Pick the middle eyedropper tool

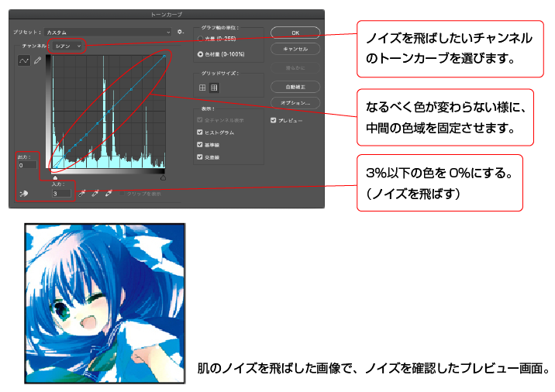pyautogui.click(x=95, y=193)
